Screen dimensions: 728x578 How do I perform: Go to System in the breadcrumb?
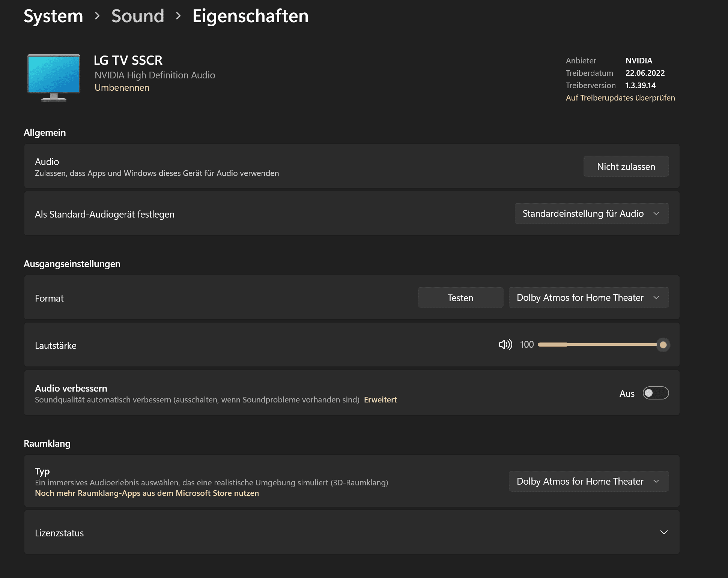pos(53,16)
